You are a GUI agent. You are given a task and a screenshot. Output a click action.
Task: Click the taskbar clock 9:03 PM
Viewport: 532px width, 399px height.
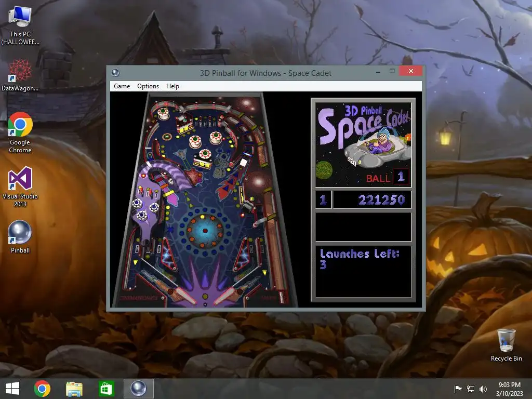(509, 389)
